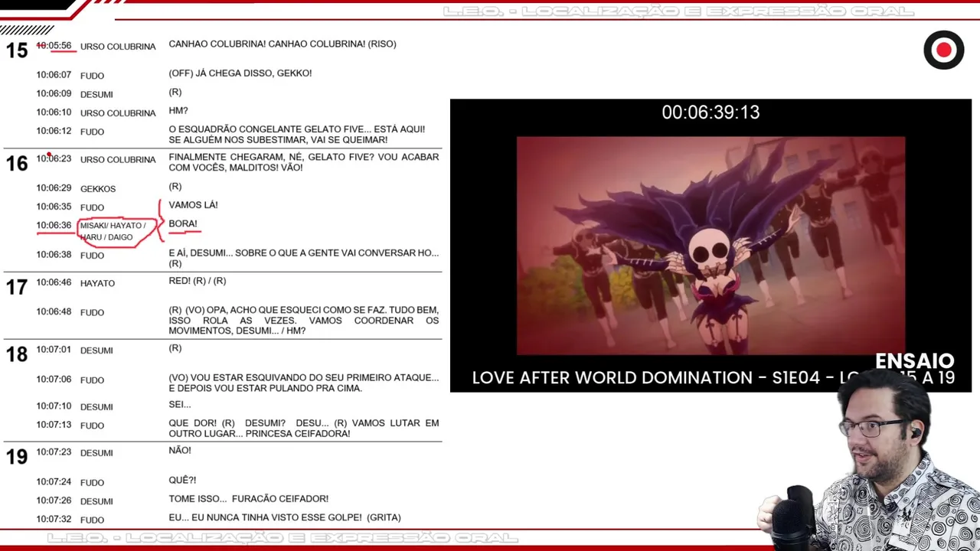
Task: Click timestamp 10:06:07
Action: click(54, 75)
